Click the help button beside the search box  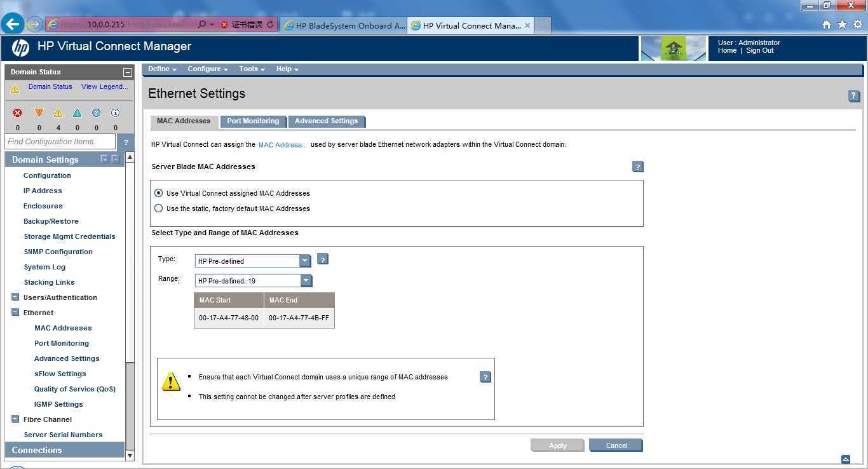click(125, 142)
